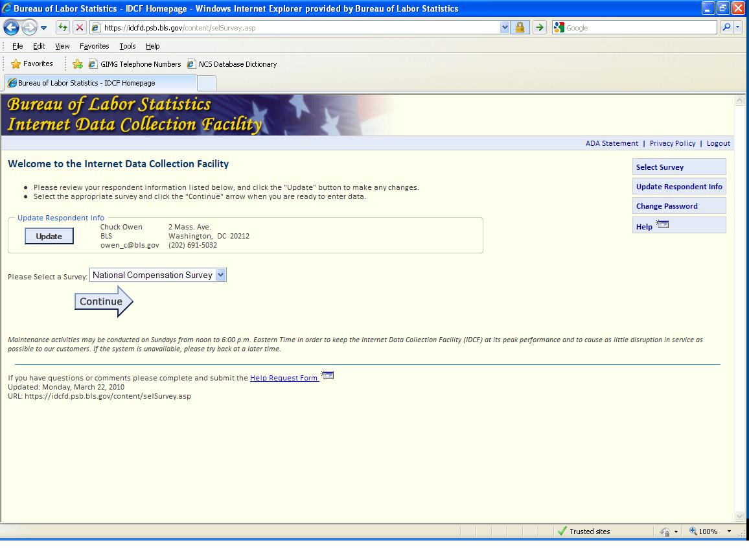Click the Google search provider icon
Image resolution: width=749 pixels, height=560 pixels.
click(559, 28)
